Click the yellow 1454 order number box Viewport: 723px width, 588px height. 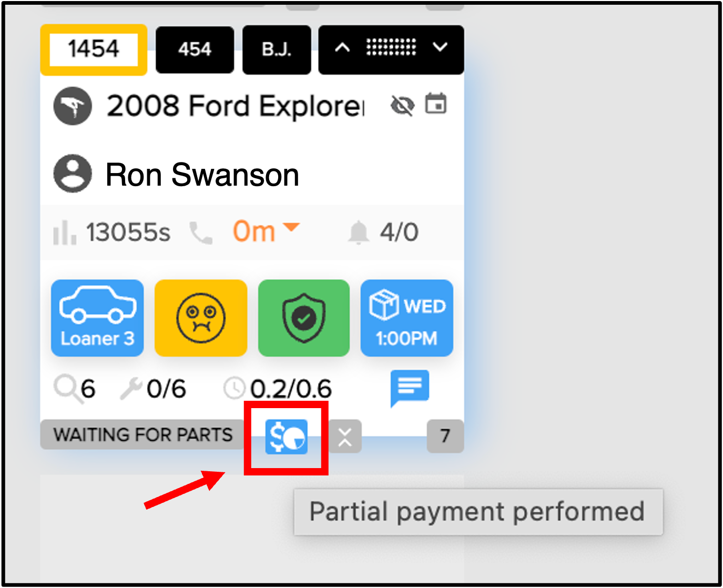(94, 49)
